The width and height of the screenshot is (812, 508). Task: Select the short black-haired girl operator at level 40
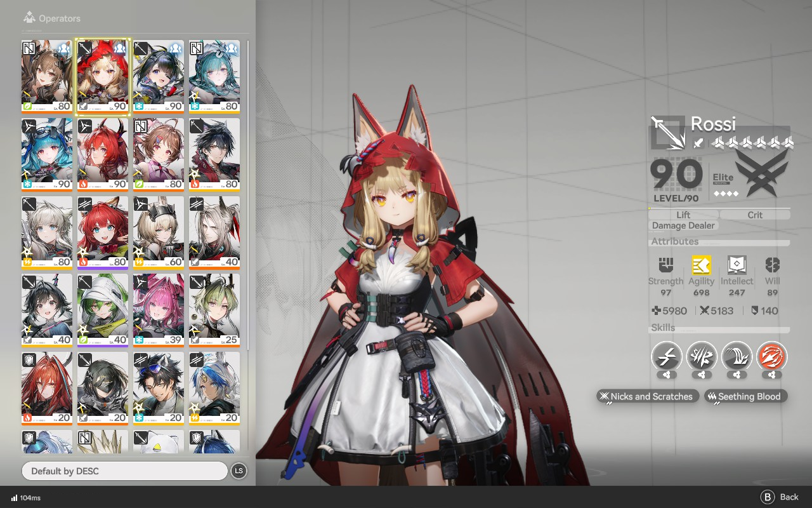[47, 311]
